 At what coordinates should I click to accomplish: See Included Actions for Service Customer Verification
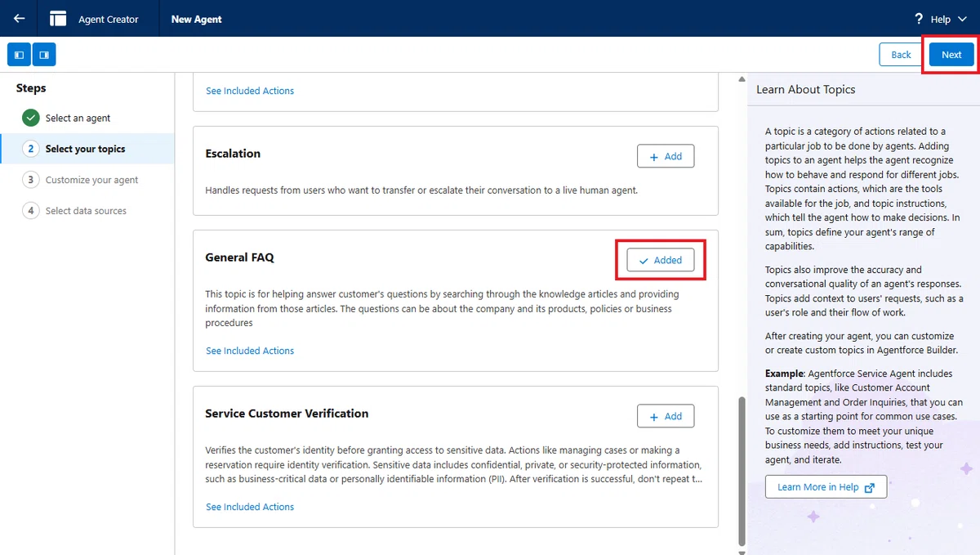pos(250,507)
